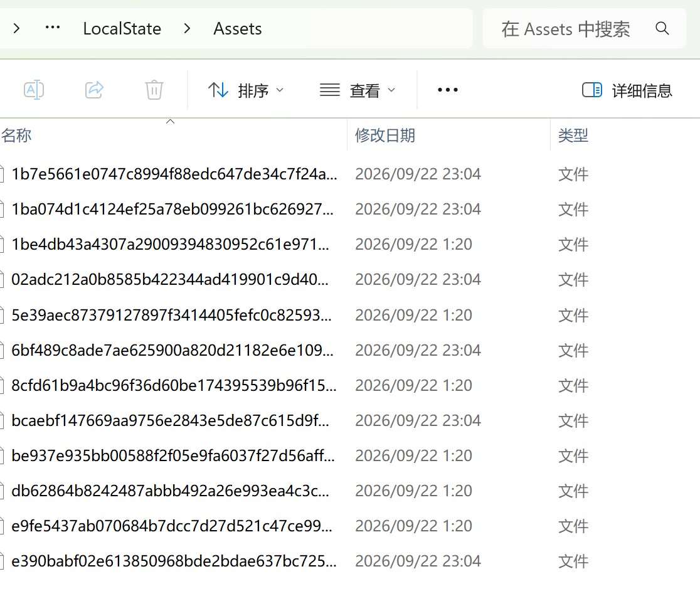
Task: Select file e390babf02e613850968bde2bdae637bc725...
Action: 174,561
